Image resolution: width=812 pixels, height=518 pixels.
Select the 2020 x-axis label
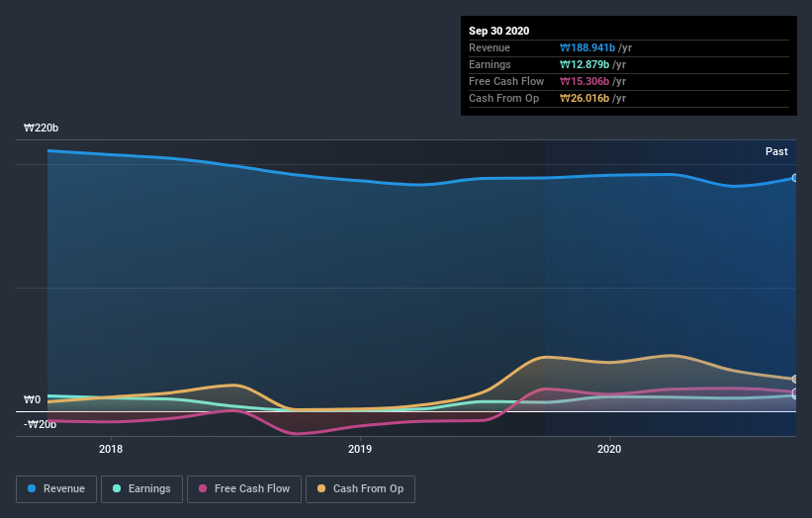click(x=609, y=449)
